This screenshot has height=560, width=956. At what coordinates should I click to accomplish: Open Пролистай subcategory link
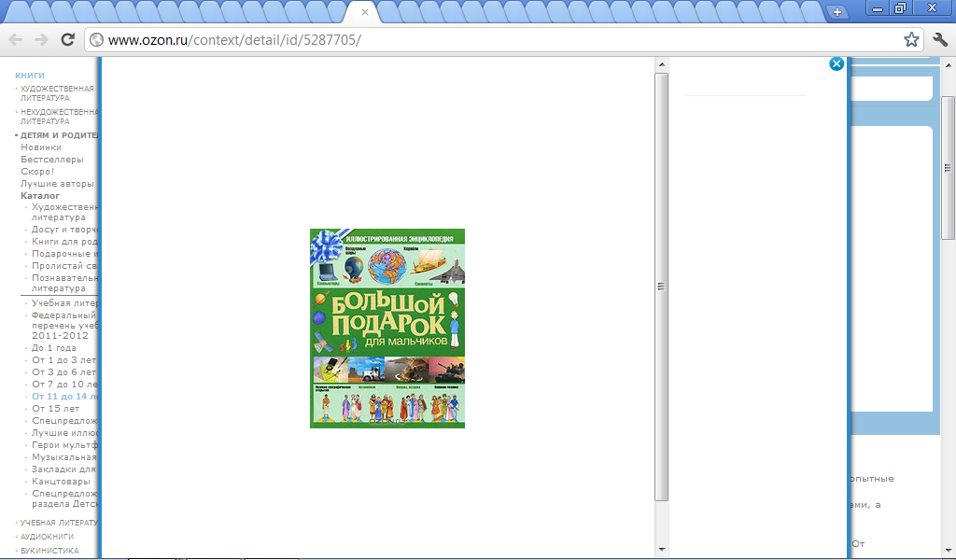(64, 266)
